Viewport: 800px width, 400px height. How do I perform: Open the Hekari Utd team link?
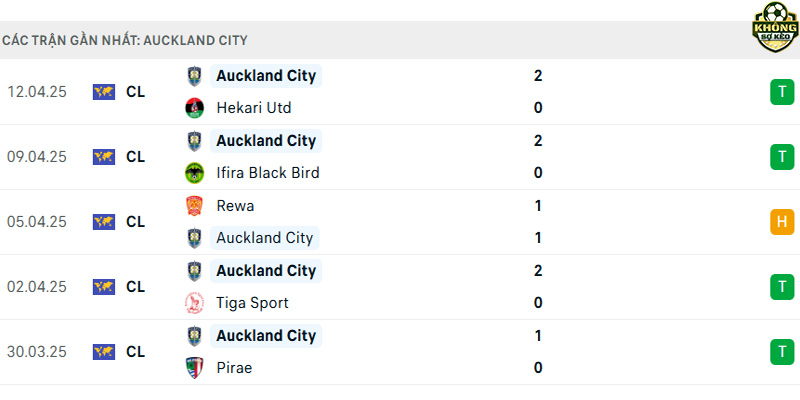pos(254,108)
